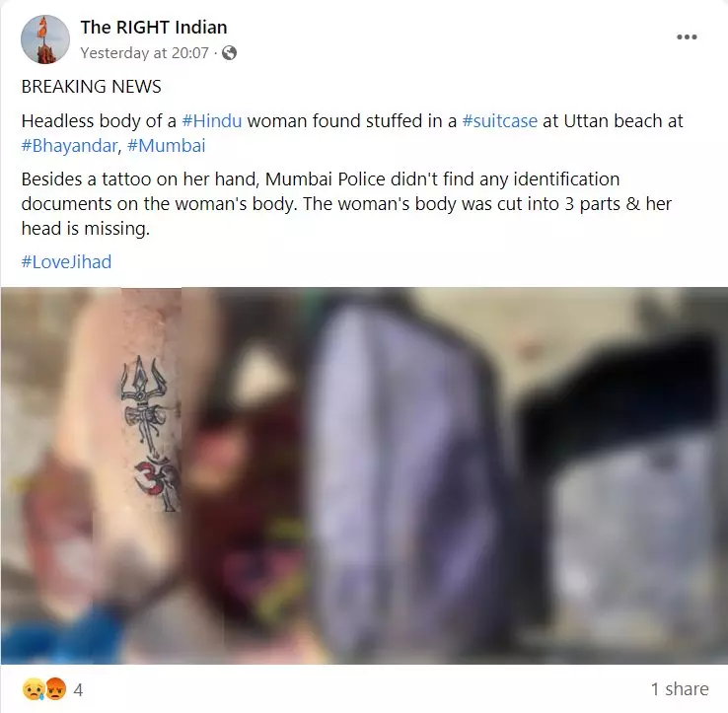The width and height of the screenshot is (728, 713).
Task: Follow the #Mumbai hashtag
Action: [x=166, y=146]
